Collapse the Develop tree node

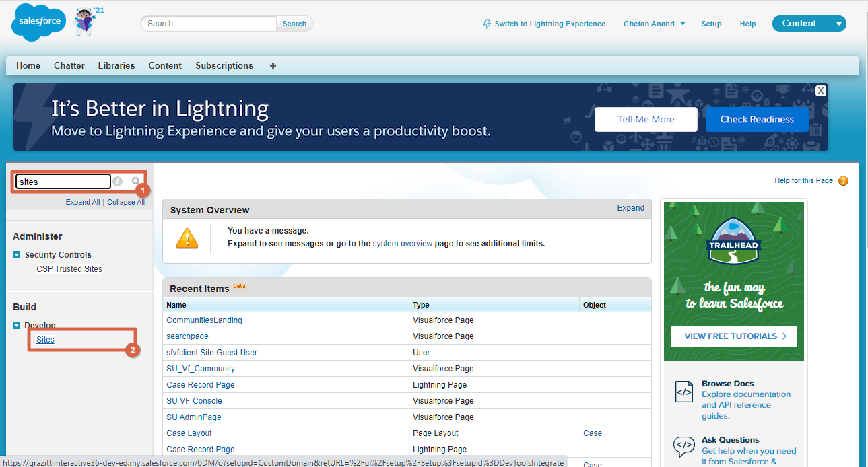point(17,326)
